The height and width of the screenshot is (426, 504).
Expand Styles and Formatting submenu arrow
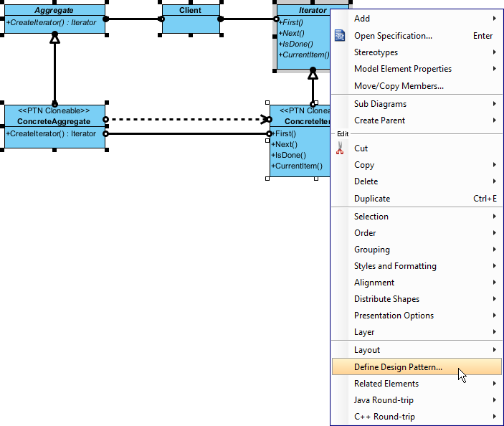495,266
